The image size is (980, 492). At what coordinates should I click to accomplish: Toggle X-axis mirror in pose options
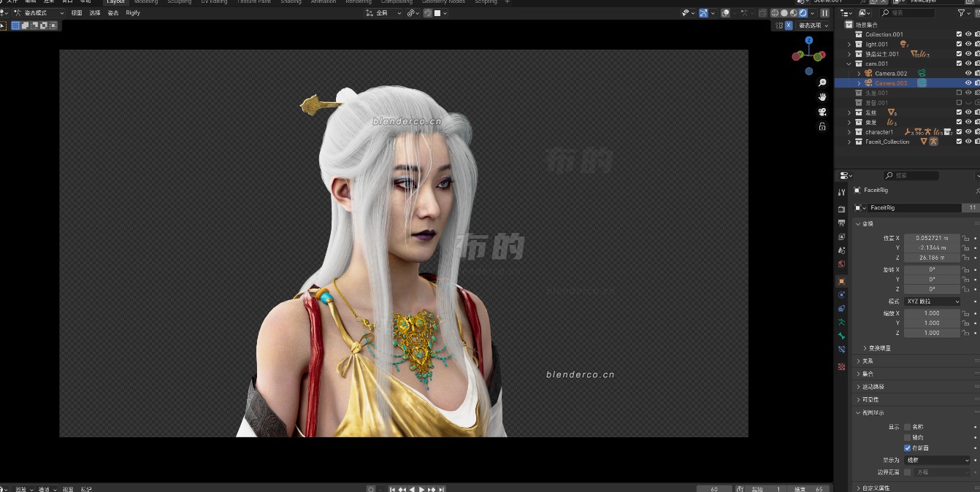(x=789, y=26)
